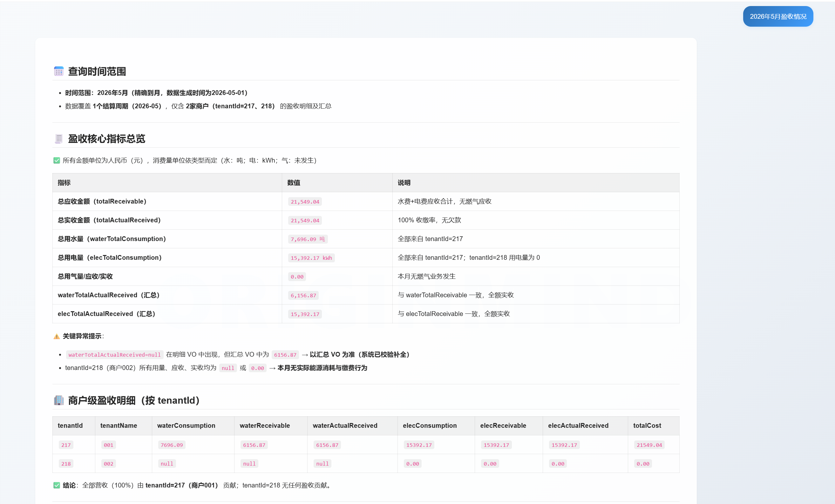Click 15,392.17 in elecTotalActualReceived row
The image size is (835, 504).
coord(305,314)
